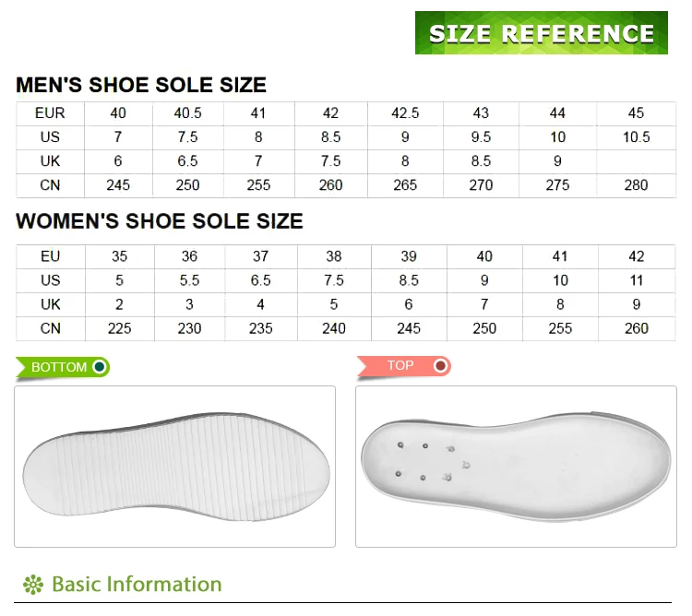
Task: Select men's CN size 245 cell
Action: 118,185
